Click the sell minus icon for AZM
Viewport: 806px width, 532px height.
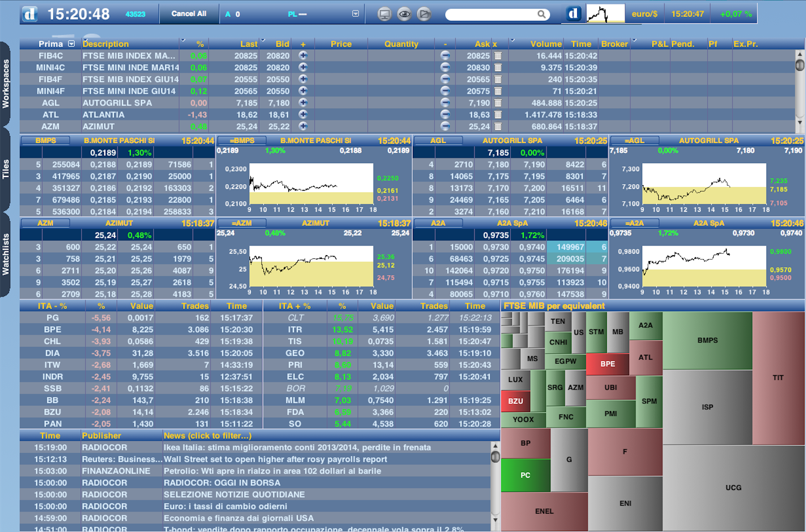click(x=445, y=126)
